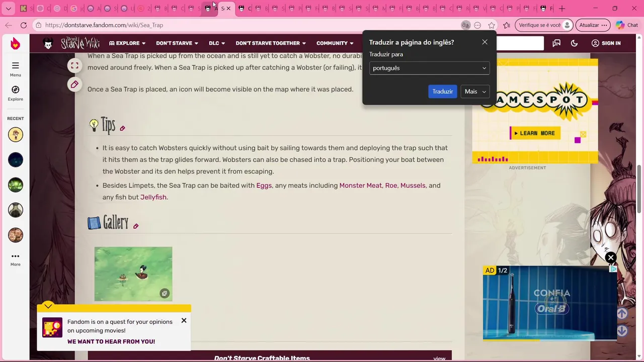Screen dimensions: 644x362
Task: Open Copilot Chat button
Action: point(627,25)
